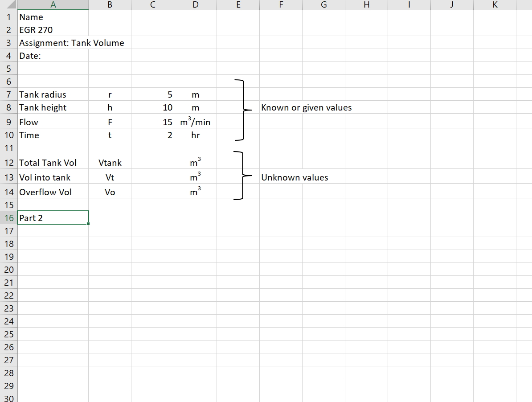Select column header D
This screenshot has width=532, height=402.
(x=195, y=4)
